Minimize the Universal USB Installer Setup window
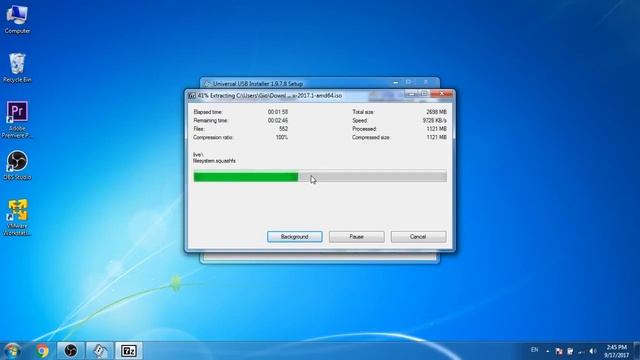 tap(396, 82)
